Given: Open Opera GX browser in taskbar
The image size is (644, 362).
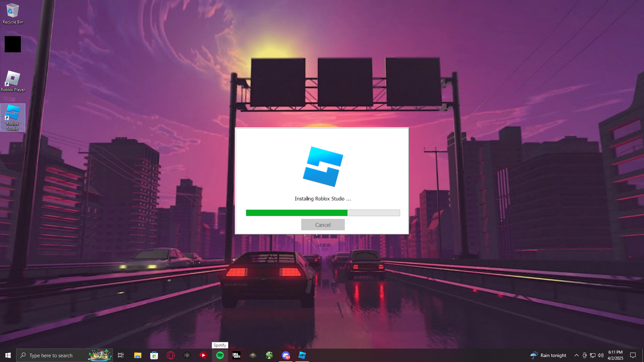Looking at the screenshot, I should pyautogui.click(x=171, y=355).
